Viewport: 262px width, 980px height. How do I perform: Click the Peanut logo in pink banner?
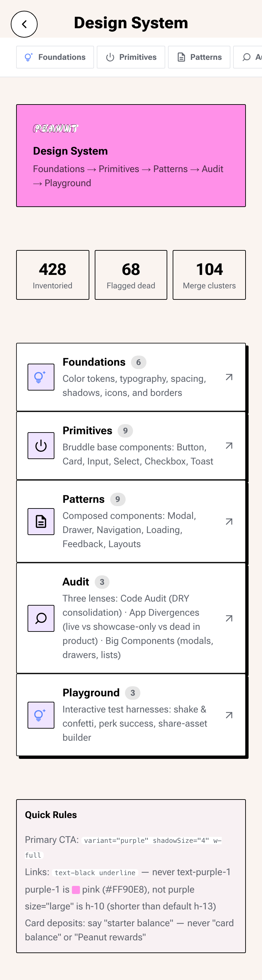coord(55,129)
